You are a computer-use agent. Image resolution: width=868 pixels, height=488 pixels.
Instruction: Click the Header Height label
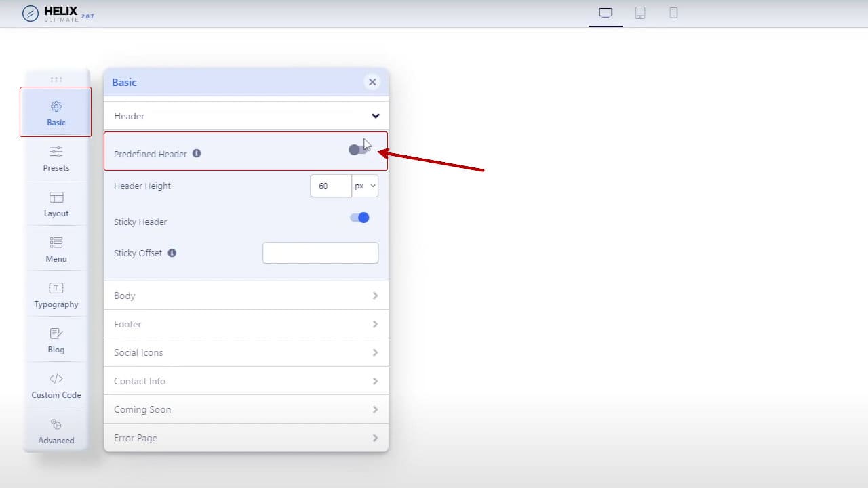tap(142, 186)
